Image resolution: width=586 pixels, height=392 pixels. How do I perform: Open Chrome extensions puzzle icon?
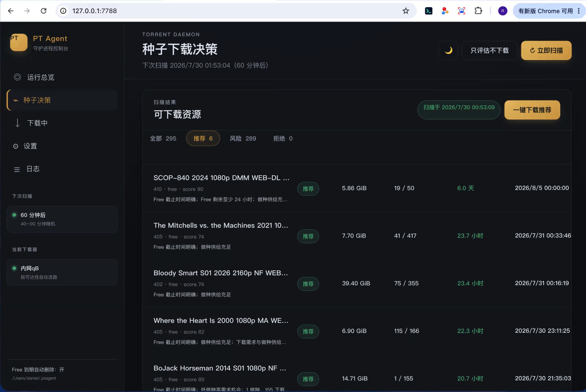[478, 11]
